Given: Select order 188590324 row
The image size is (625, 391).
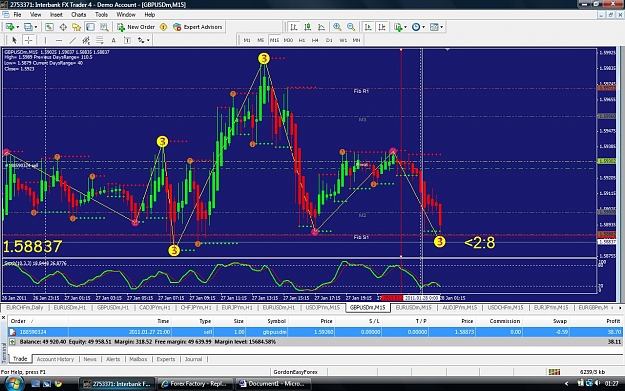Looking at the screenshot, I should [315, 332].
